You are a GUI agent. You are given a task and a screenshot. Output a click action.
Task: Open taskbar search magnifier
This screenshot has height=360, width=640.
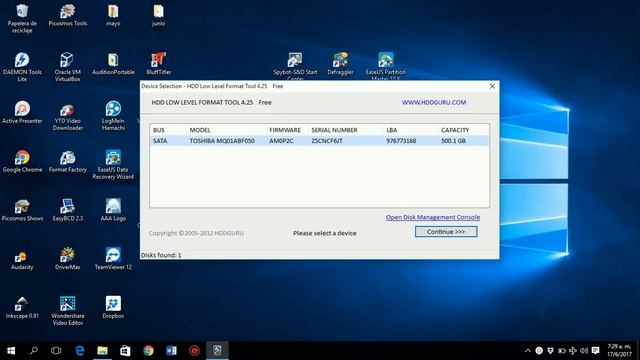[34, 351]
